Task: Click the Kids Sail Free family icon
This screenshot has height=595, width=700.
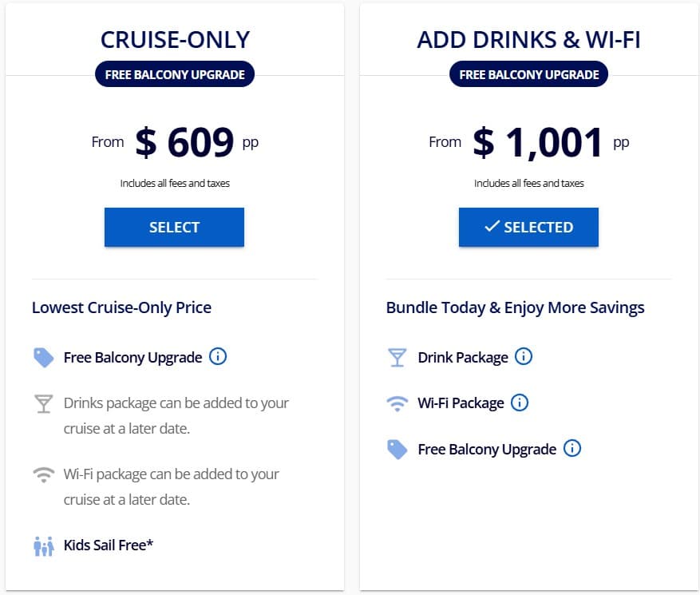Action: point(44,546)
